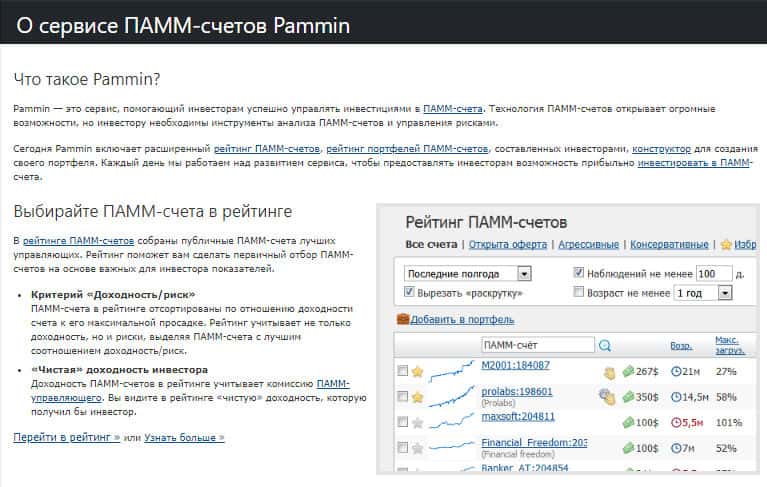Click the blue clock icon next to 7м
The height and width of the screenshot is (487, 767).
click(676, 448)
